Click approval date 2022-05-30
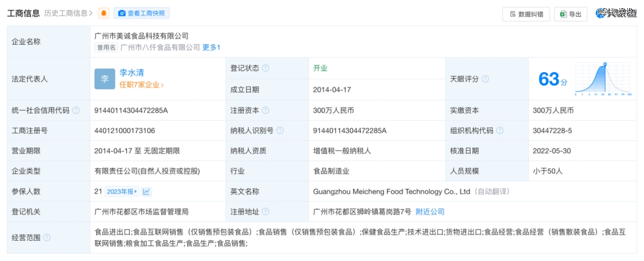The height and width of the screenshot is (261, 644). (552, 151)
